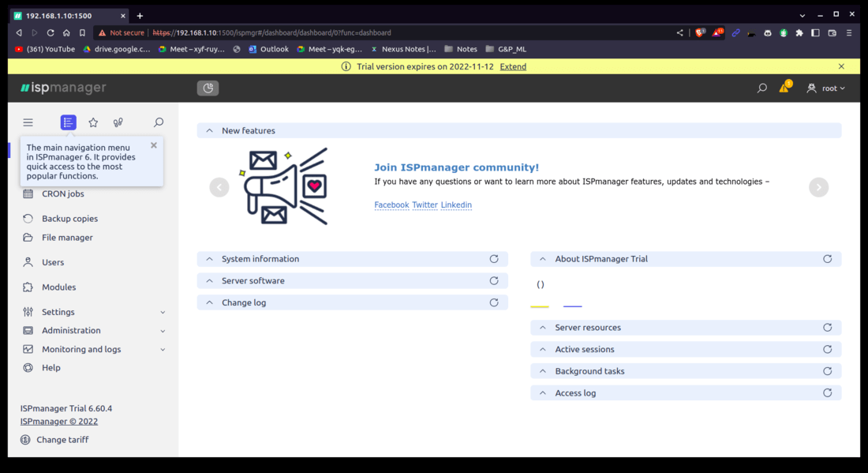
Task: Collapse the New features panel
Action: [209, 131]
